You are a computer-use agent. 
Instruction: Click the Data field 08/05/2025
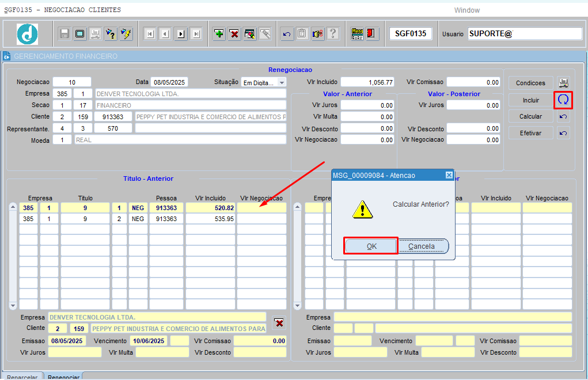click(x=169, y=82)
